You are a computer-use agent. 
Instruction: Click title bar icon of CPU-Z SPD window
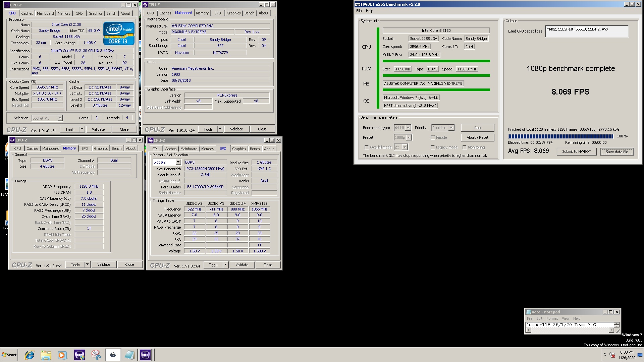click(x=151, y=140)
